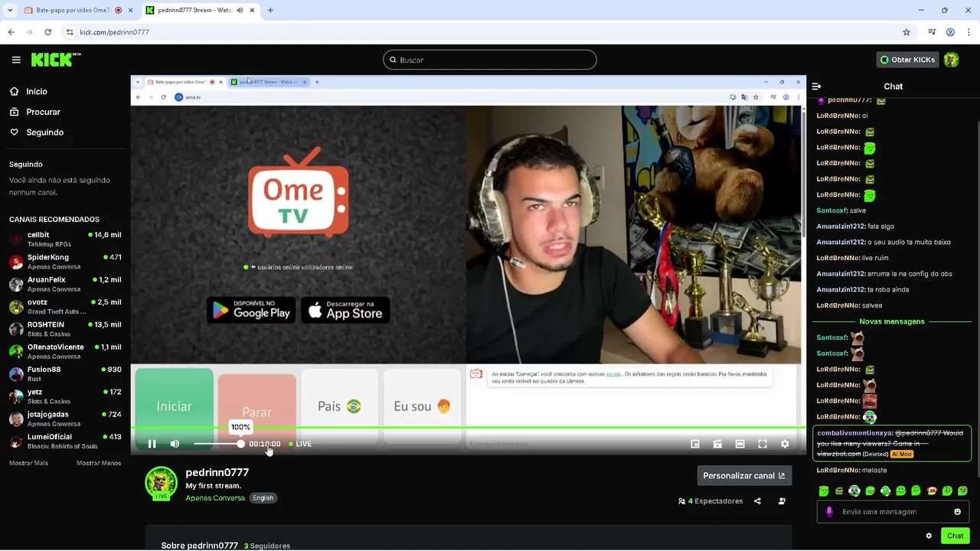Screen dimensions: 980x551
Task: Open the hamburger menu next to Kick logo
Action: (16, 60)
